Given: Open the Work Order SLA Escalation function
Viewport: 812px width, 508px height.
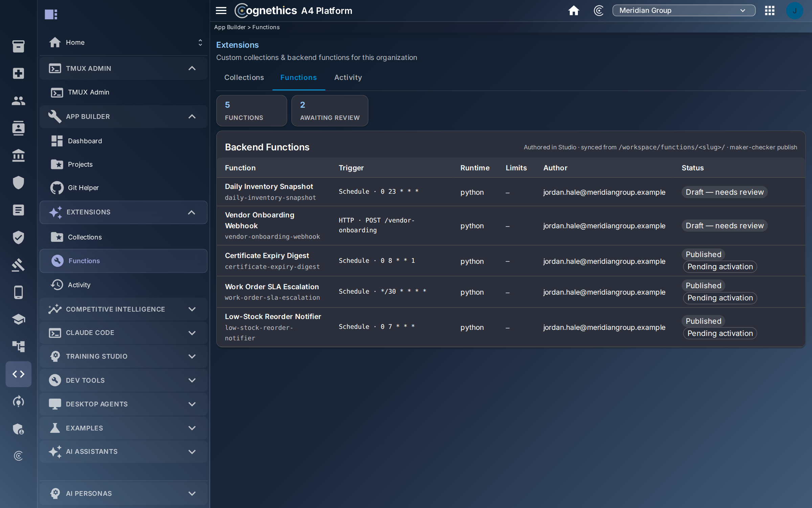Looking at the screenshot, I should 272,287.
